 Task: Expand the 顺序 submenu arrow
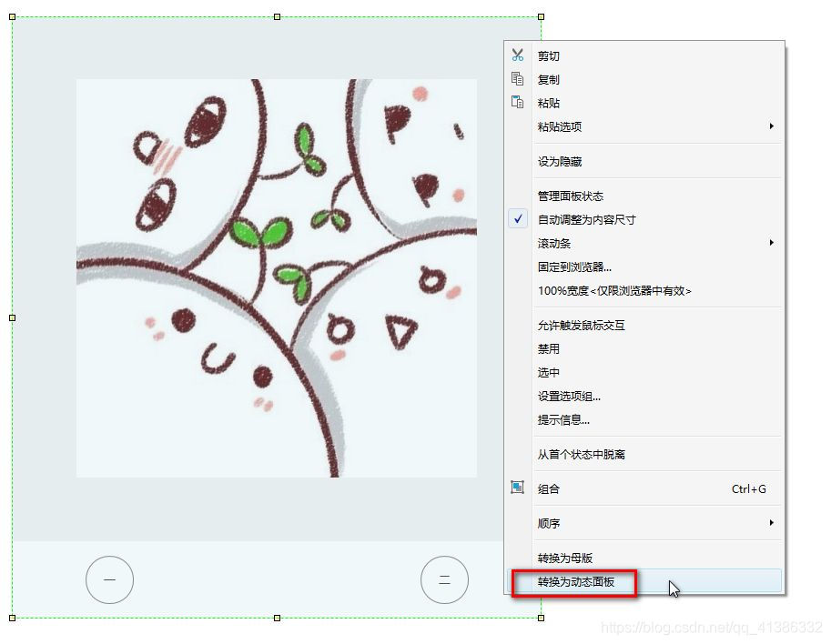point(772,523)
